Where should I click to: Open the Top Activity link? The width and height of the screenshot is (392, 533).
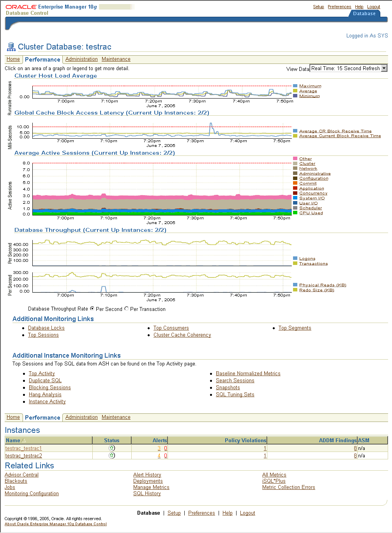click(42, 374)
